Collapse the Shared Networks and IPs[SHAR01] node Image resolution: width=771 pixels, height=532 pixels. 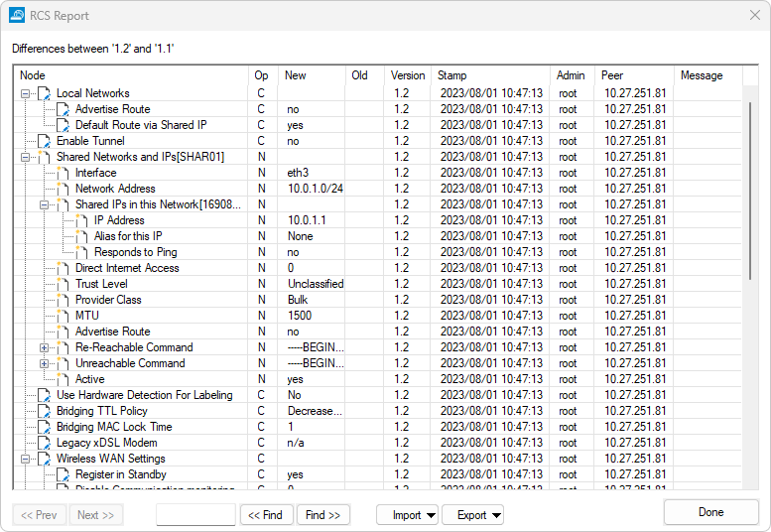[x=25, y=157]
